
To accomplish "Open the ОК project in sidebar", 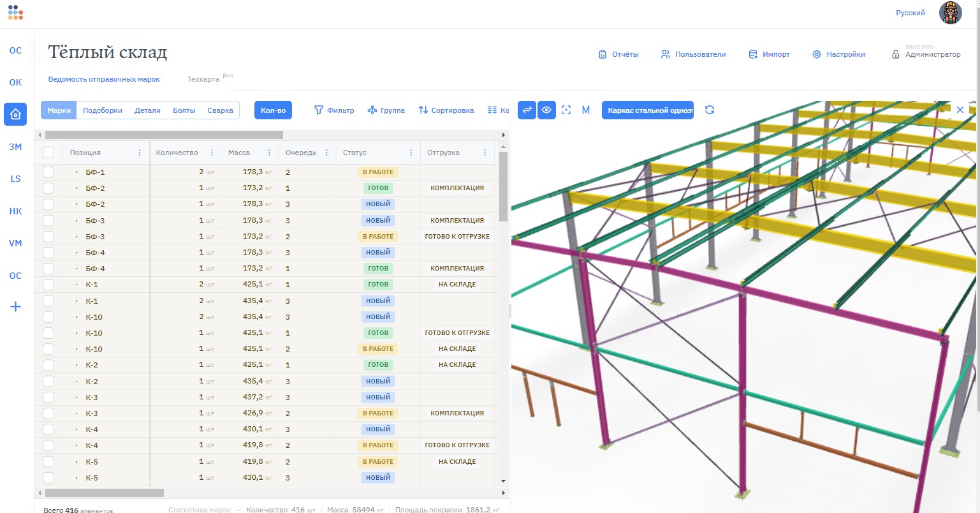I will pos(15,82).
